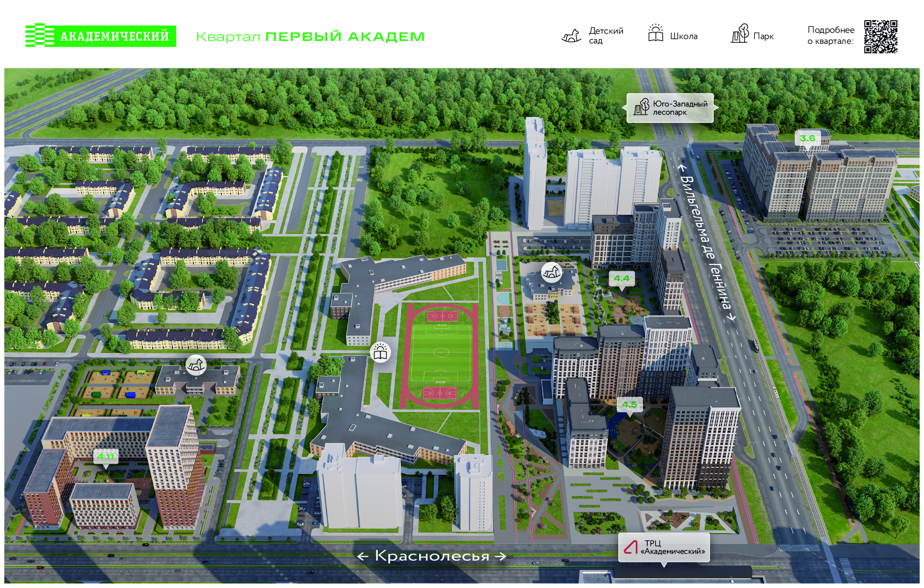Click the QR code about the quarter

point(880,37)
